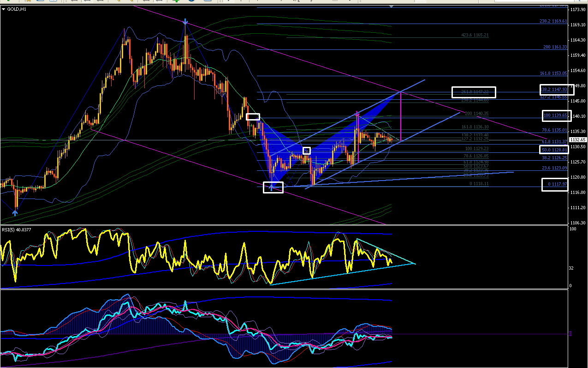Click price scale value 1106.30
Image resolution: width=588 pixels, height=368 pixels.
(x=578, y=223)
